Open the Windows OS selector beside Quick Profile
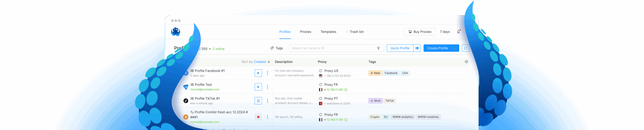The image size is (644, 130). (x=417, y=48)
